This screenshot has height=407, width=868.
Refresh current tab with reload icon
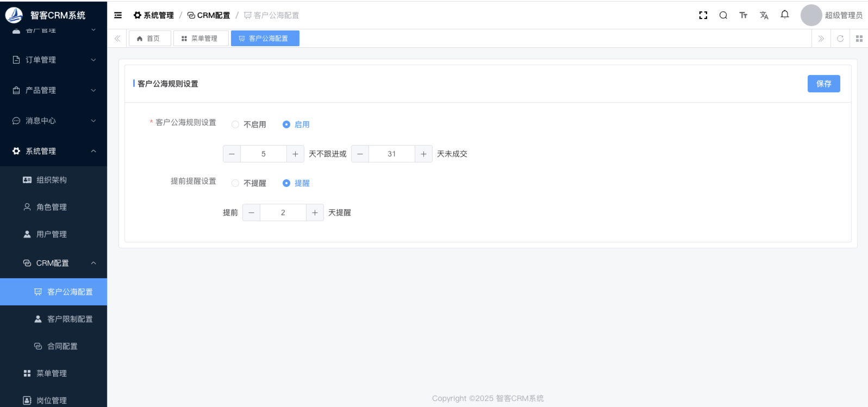[x=840, y=39]
